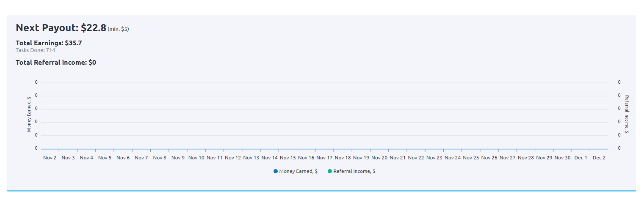Click the Total Earnings $35.7 text
644x197 pixels.
(49, 43)
